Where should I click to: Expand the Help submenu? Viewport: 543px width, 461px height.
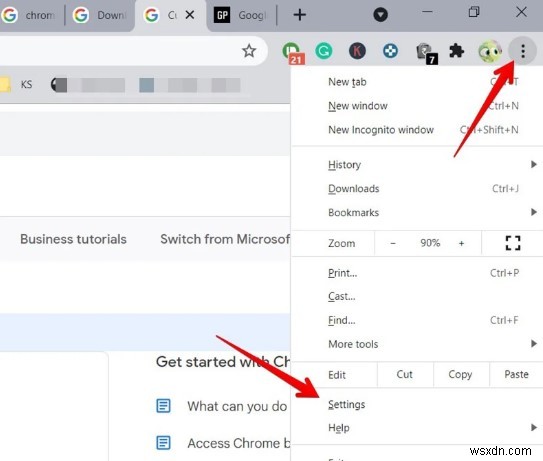pos(417,428)
